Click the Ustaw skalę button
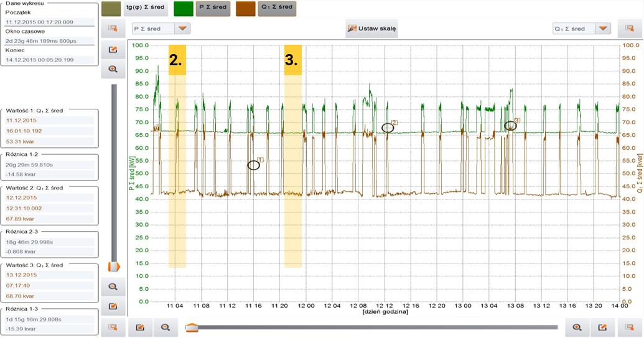 click(371, 29)
